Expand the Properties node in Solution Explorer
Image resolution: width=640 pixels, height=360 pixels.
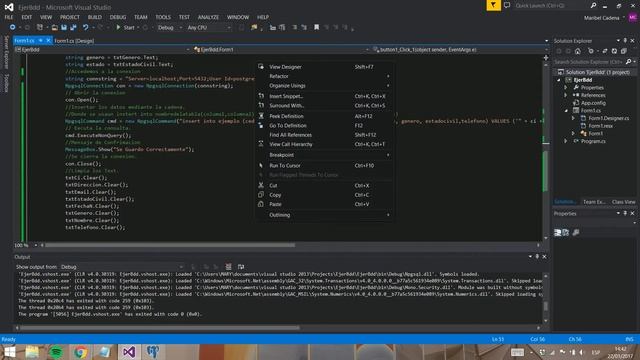[x=566, y=88]
